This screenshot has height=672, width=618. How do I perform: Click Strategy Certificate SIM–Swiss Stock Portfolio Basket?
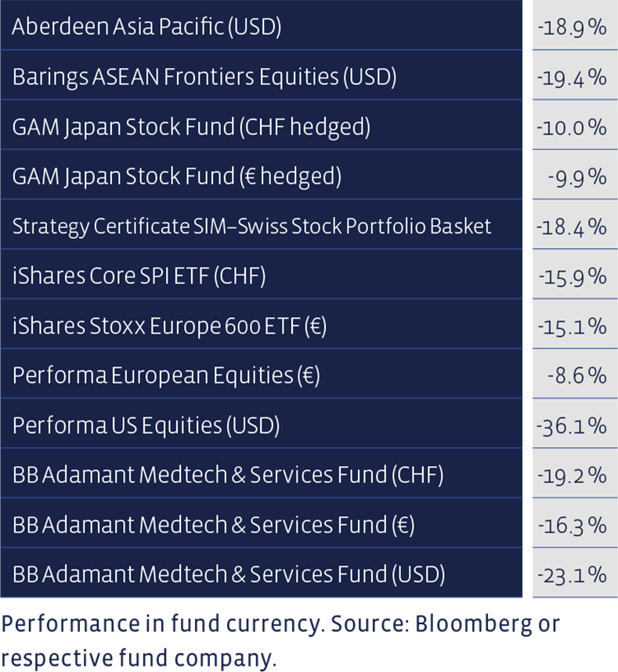[x=251, y=226]
